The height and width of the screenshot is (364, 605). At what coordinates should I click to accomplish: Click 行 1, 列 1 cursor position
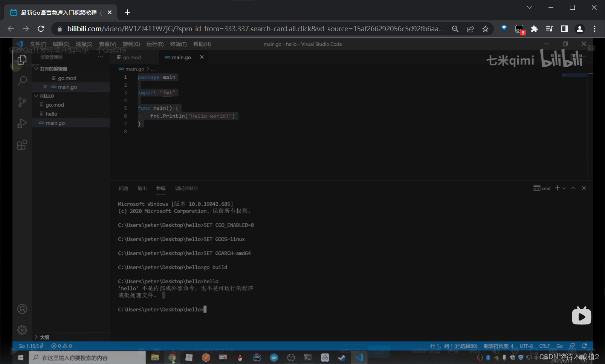coord(454,346)
